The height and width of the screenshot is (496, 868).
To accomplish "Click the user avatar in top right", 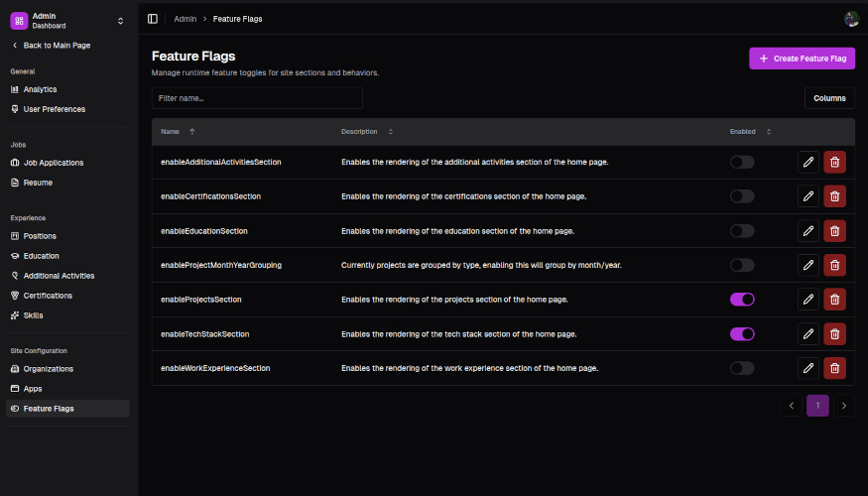I will click(x=851, y=19).
